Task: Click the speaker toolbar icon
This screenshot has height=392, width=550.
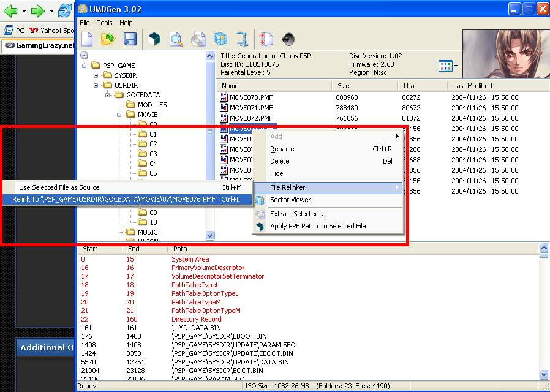Action: 288,40
